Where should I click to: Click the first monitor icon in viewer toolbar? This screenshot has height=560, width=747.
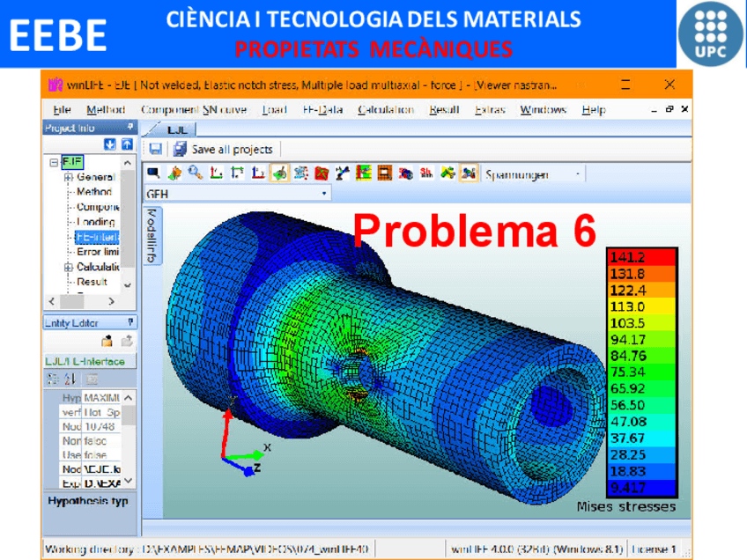(153, 173)
